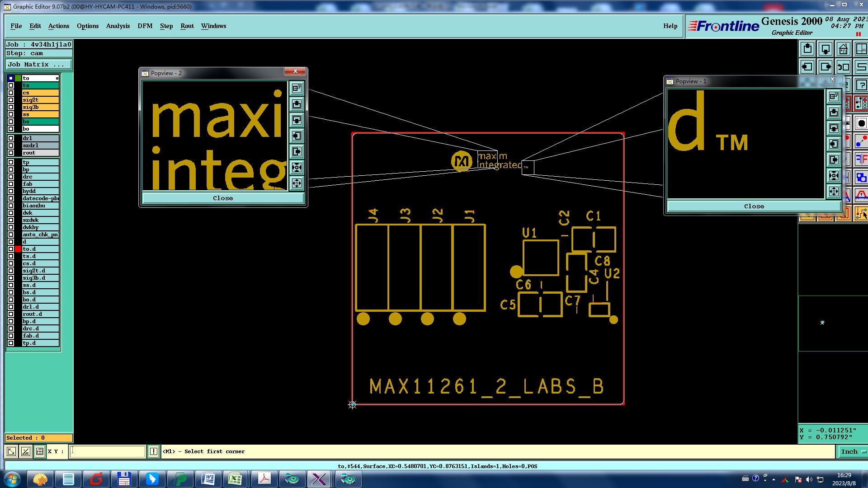Viewport: 868px width, 488px height.
Task: Click the exclamation mark icon
Action: 154,451
